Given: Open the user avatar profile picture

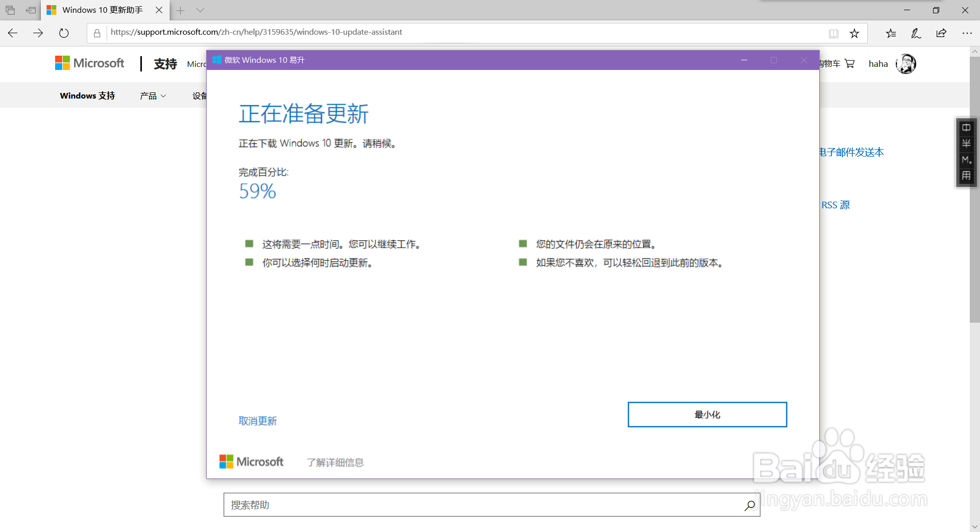Looking at the screenshot, I should coord(906,64).
